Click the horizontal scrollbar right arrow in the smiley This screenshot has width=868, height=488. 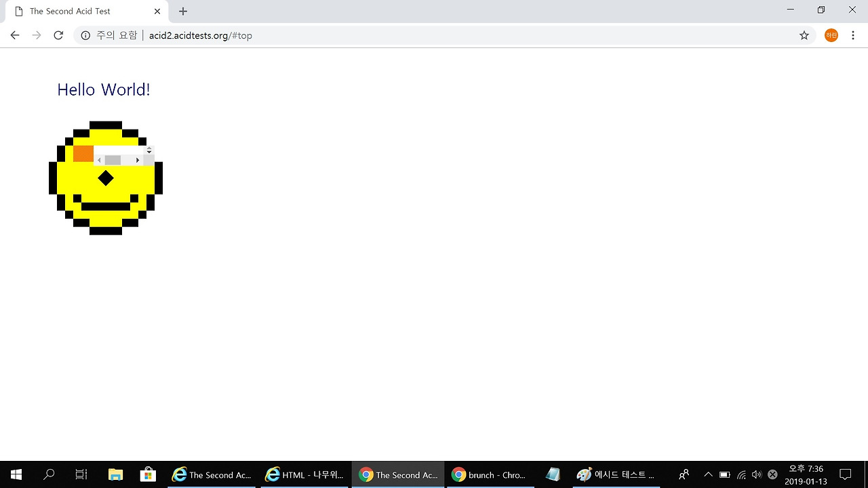pyautogui.click(x=138, y=160)
